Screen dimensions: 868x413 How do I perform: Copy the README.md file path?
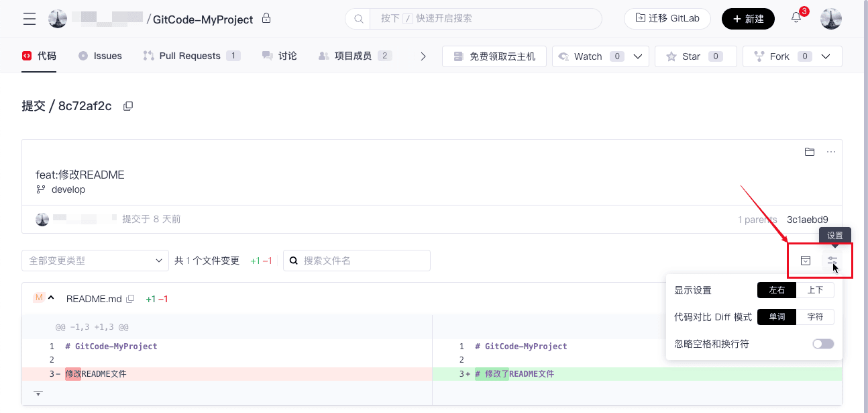[131, 299]
